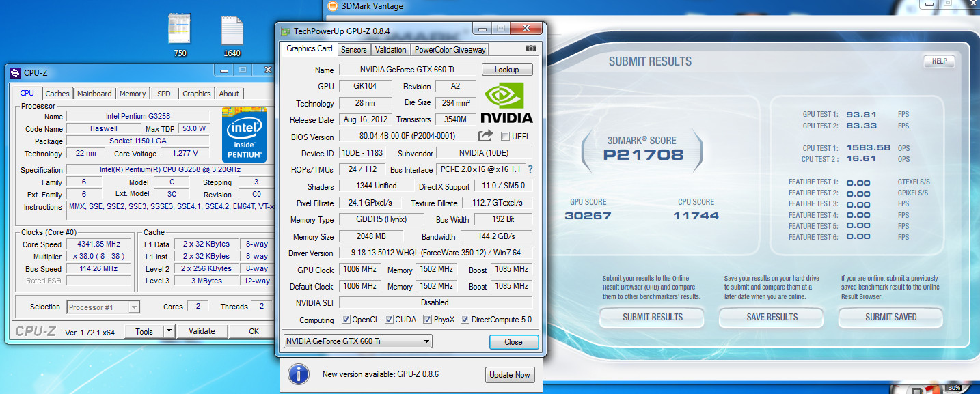Click the BIOS export arrow icon

[485, 136]
